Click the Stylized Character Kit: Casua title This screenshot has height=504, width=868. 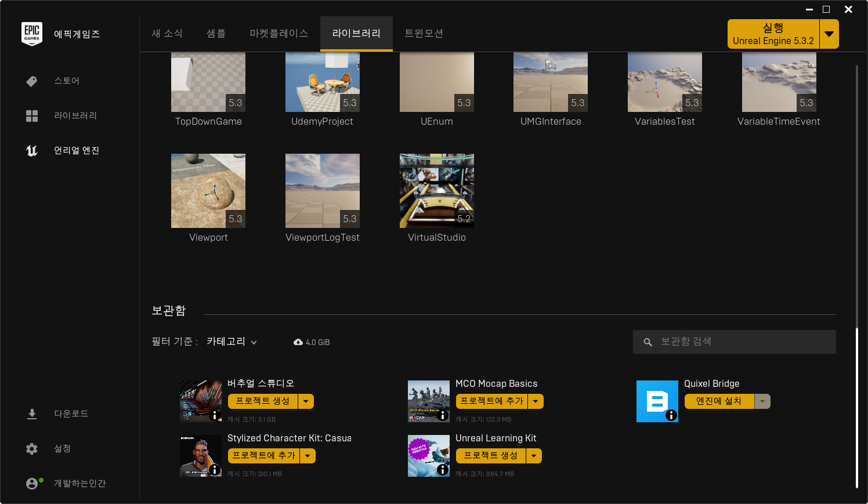[290, 438]
